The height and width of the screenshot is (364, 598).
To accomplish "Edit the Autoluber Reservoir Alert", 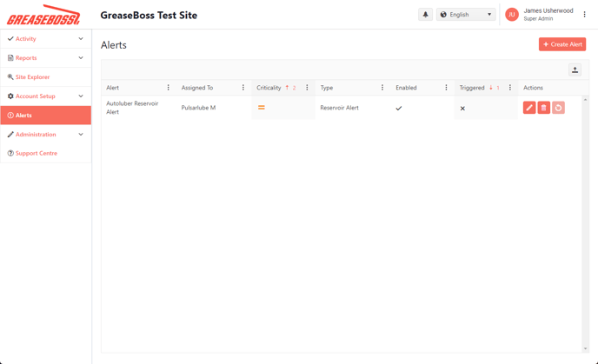I will pos(528,108).
